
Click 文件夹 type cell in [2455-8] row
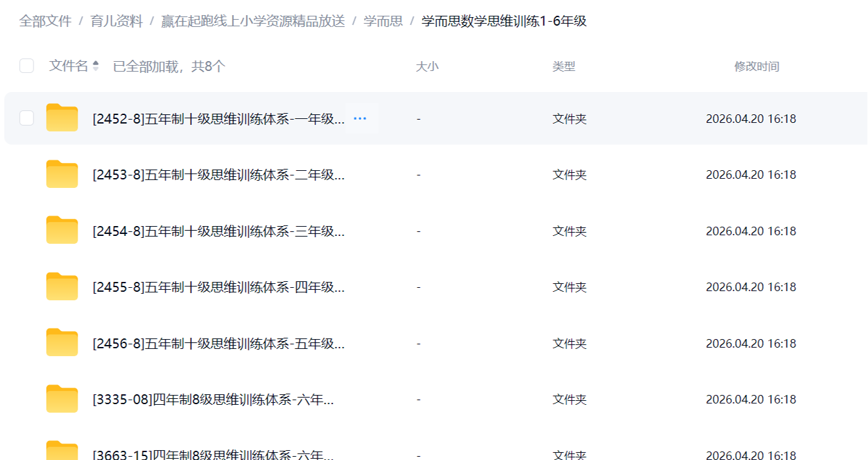pos(570,287)
